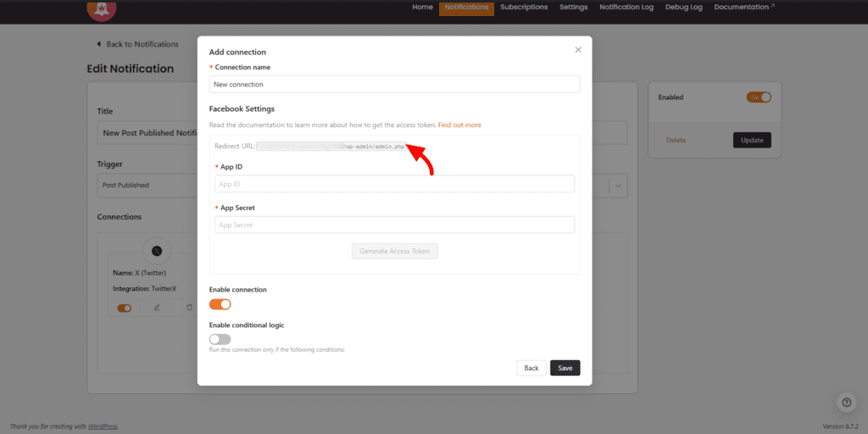Viewport: 868px width, 434px height.
Task: Open the WordPress footer link
Action: (x=102, y=427)
